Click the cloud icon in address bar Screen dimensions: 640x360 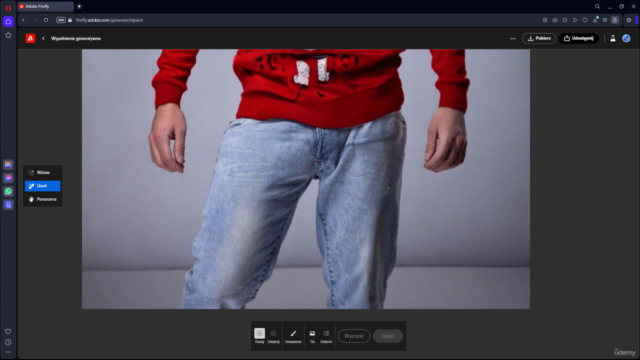coord(555,20)
